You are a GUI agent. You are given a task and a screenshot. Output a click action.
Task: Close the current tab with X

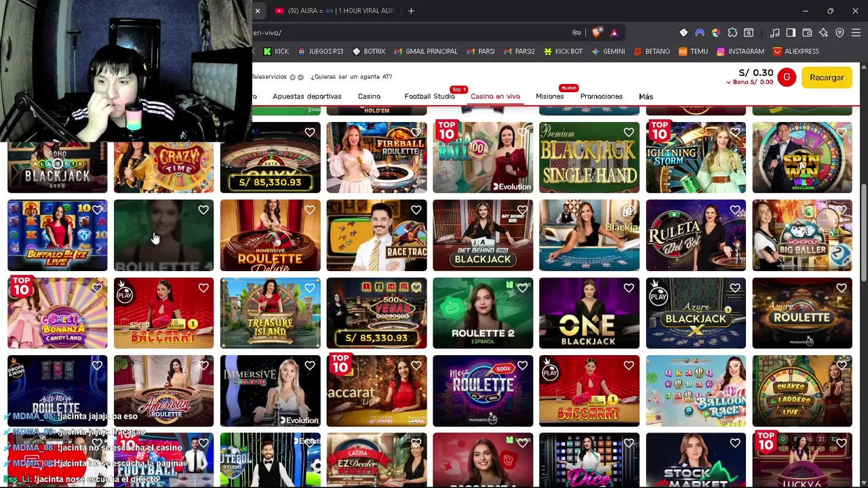tap(258, 11)
